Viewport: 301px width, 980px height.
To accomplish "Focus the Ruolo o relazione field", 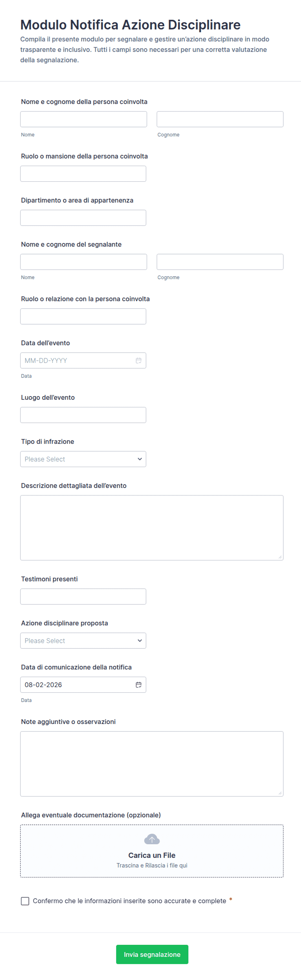I will click(x=83, y=316).
